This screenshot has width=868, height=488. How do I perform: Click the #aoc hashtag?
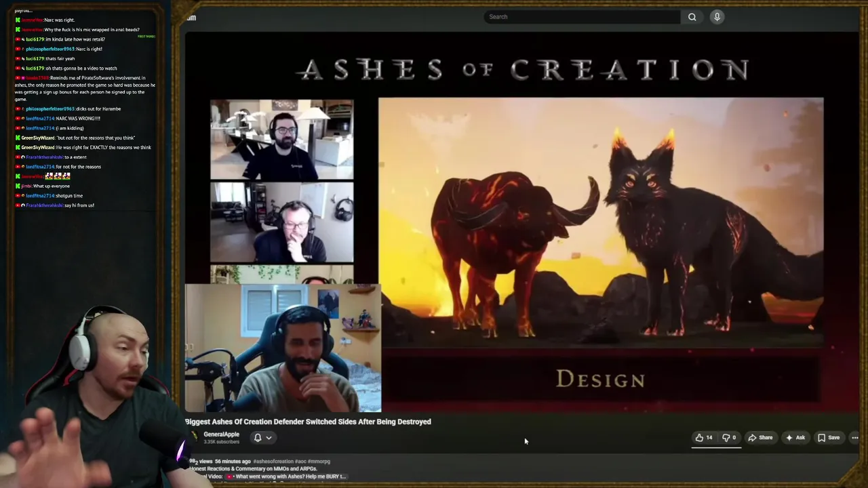300,462
